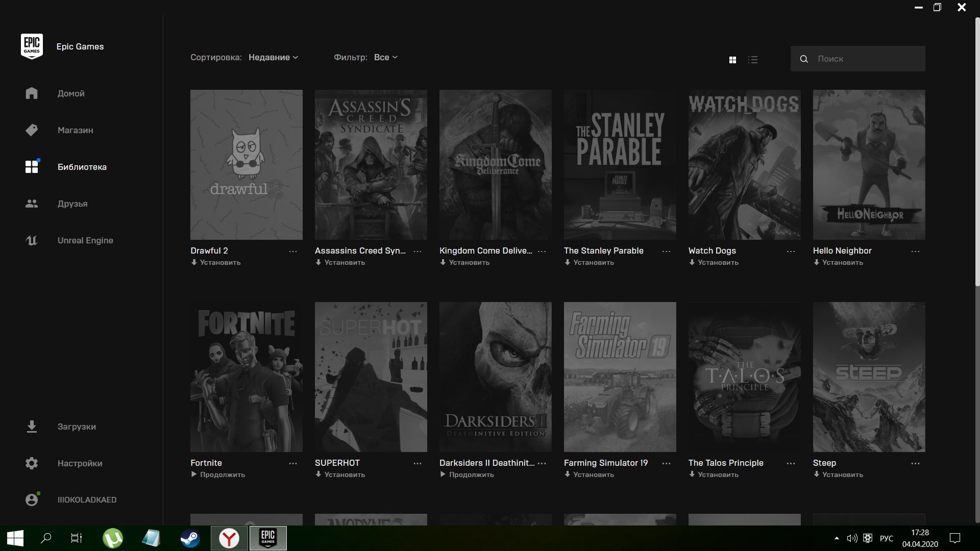Open the Windows notification center

point(955,538)
